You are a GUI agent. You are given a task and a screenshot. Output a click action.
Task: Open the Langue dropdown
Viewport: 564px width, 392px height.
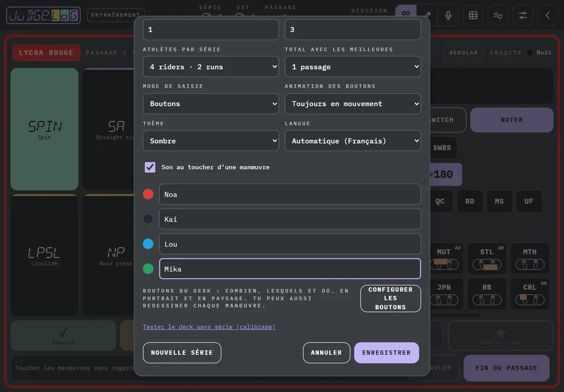click(x=353, y=141)
